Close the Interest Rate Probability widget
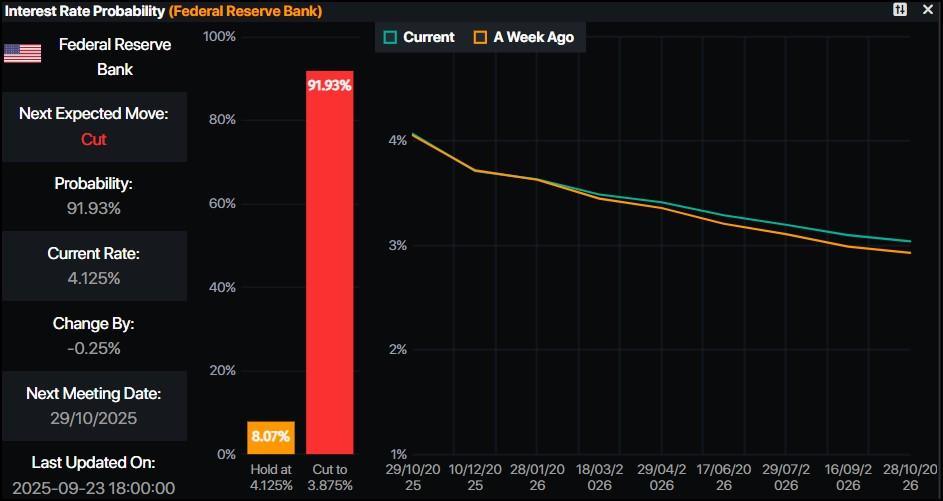This screenshot has height=501, width=943. coord(927,10)
